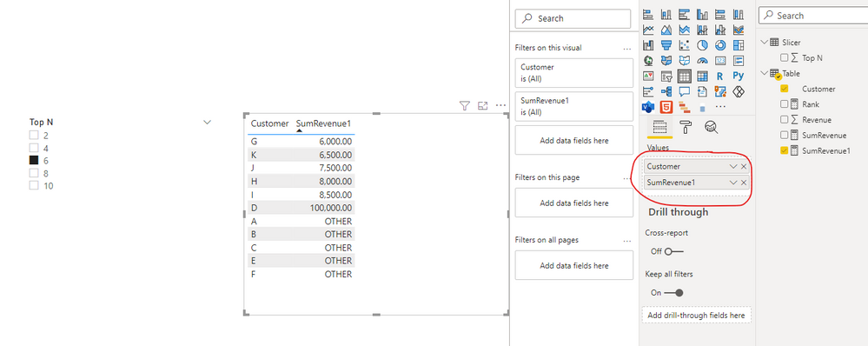The width and height of the screenshot is (868, 346).
Task: Select the Q&A speech bubble visual
Action: [684, 91]
